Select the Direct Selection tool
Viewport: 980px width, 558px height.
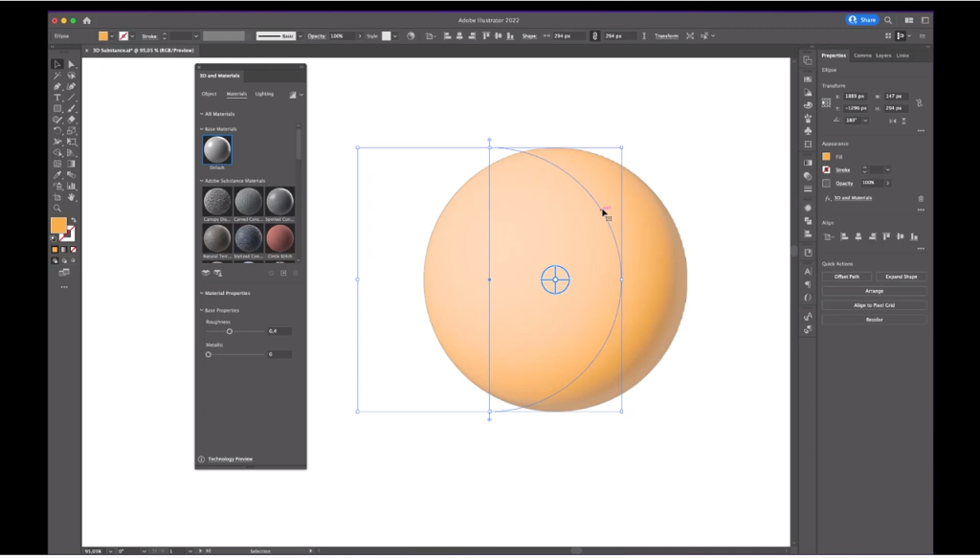click(x=71, y=64)
